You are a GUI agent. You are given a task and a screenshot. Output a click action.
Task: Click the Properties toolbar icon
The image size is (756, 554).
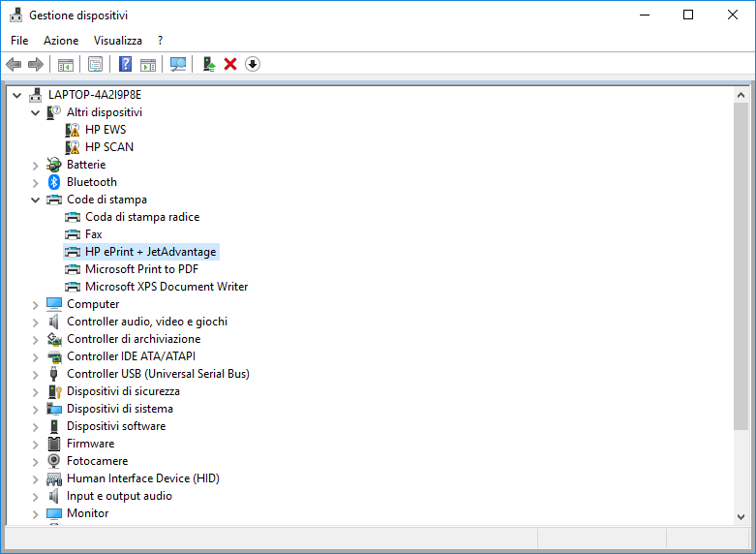95,64
